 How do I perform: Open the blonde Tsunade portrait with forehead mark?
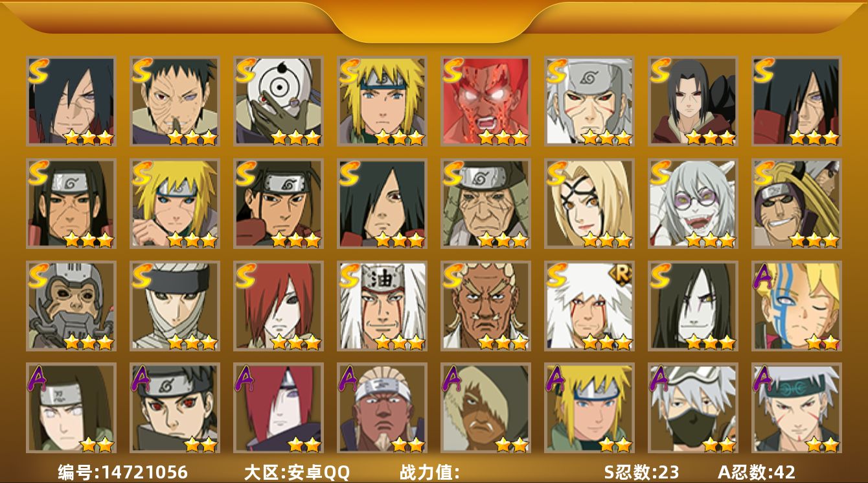coord(589,203)
